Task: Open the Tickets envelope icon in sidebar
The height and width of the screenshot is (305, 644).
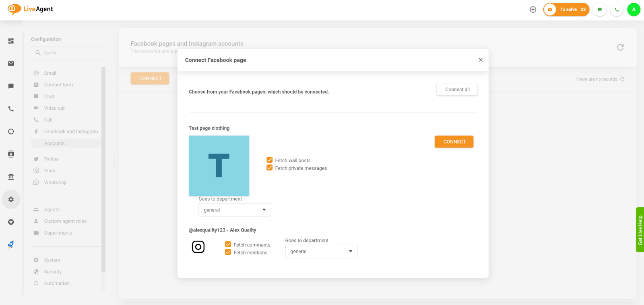Action: point(11,63)
